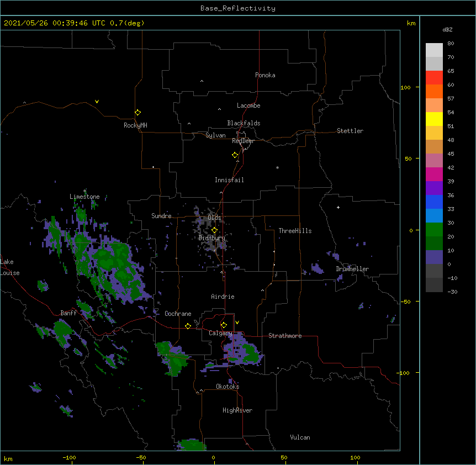476x465 pixels.
Task: Click the Sundre town label
Action: pyautogui.click(x=161, y=216)
